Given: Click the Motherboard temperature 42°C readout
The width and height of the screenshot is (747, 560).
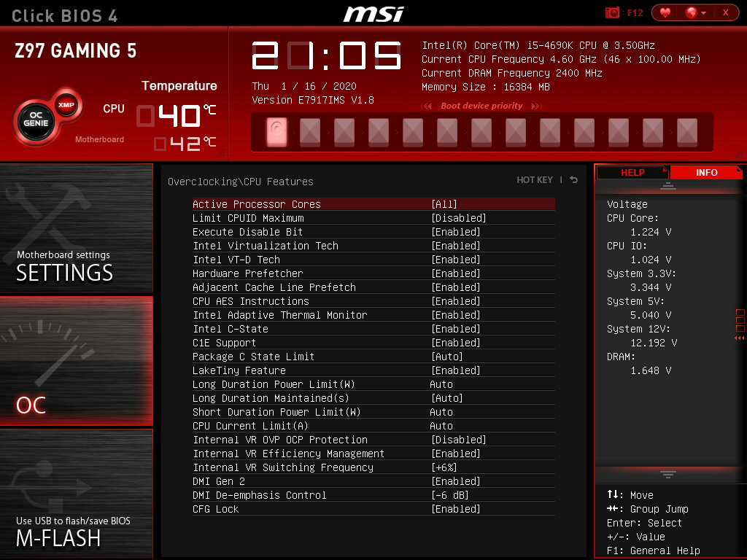Looking at the screenshot, I should [x=185, y=144].
